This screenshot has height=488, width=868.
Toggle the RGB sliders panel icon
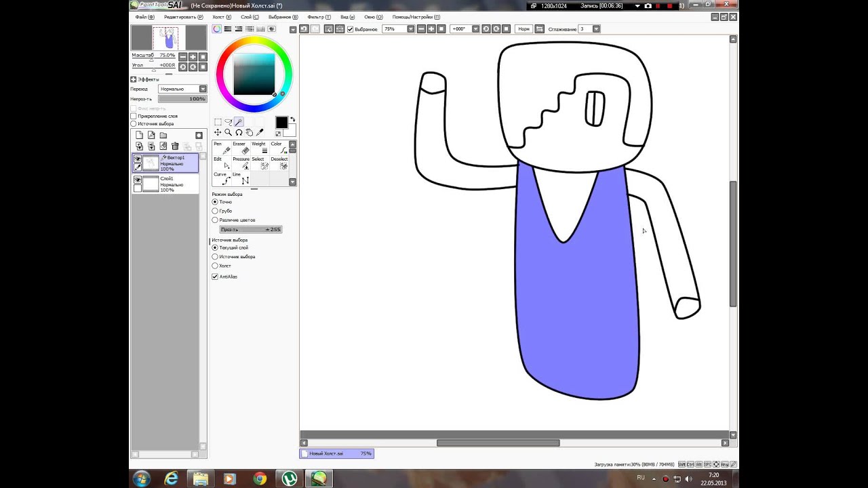click(x=228, y=29)
